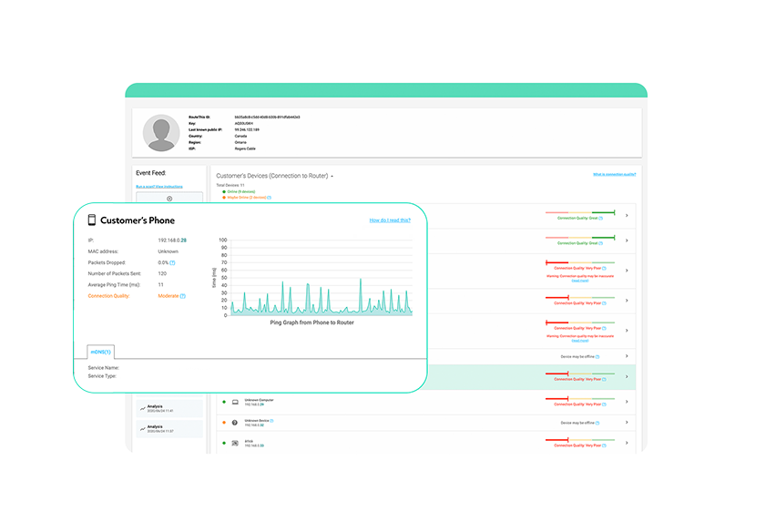Click the circled icon in the Event Feed box
Screen dimensions: 776x532
click(169, 199)
